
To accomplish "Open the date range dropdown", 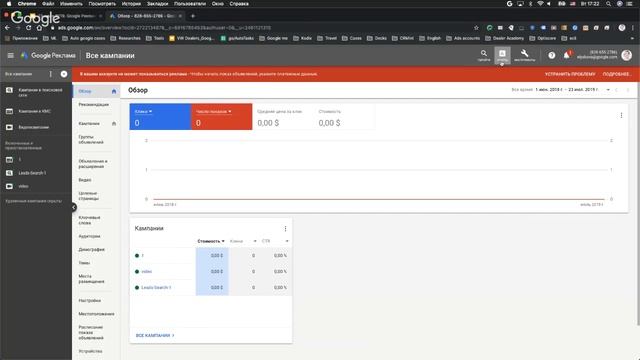I will [x=608, y=89].
